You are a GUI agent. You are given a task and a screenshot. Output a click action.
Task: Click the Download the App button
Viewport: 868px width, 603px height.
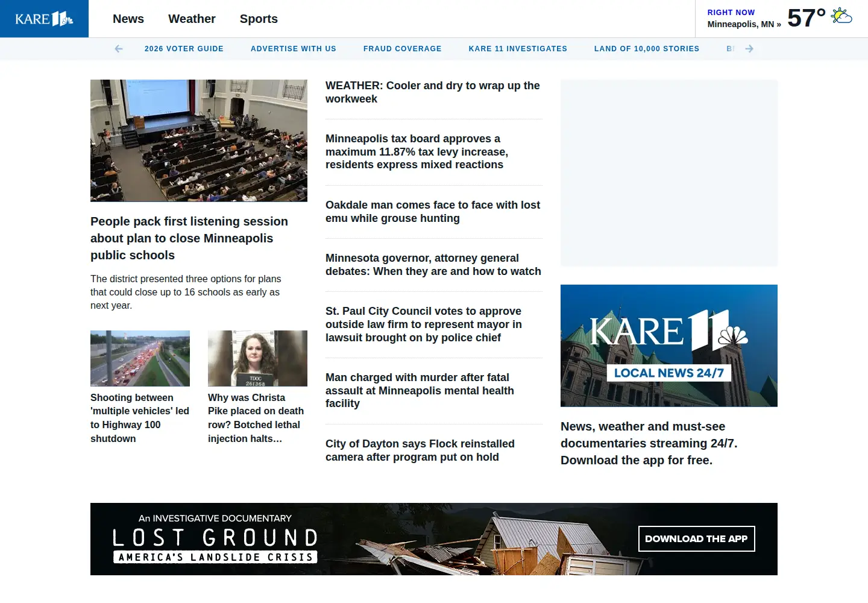tap(697, 539)
